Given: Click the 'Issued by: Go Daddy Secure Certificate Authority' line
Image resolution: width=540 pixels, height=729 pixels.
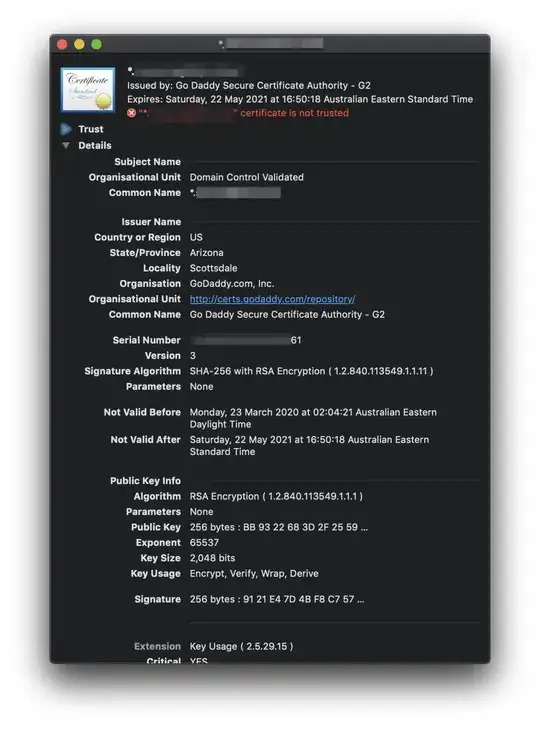Looking at the screenshot, I should (249, 86).
